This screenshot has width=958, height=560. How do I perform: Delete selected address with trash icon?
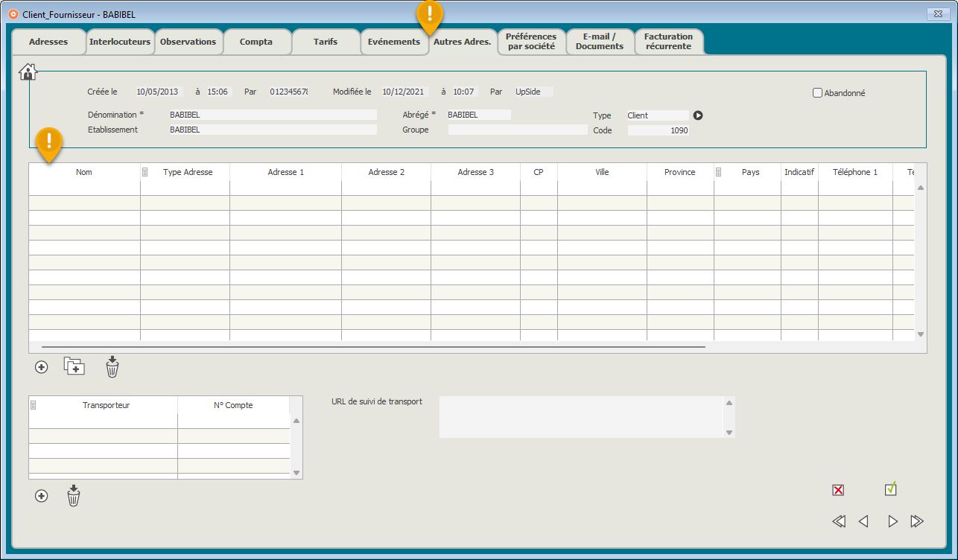[112, 366]
